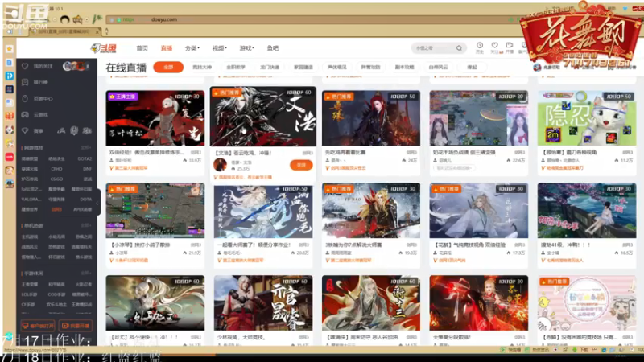
Task: Show all of the first sidebar game category section
Action: [x=85, y=148]
